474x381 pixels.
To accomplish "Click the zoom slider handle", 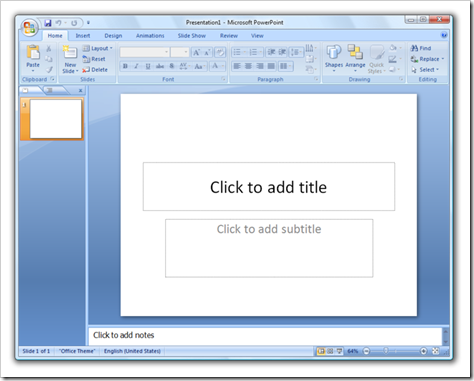I will [x=386, y=351].
